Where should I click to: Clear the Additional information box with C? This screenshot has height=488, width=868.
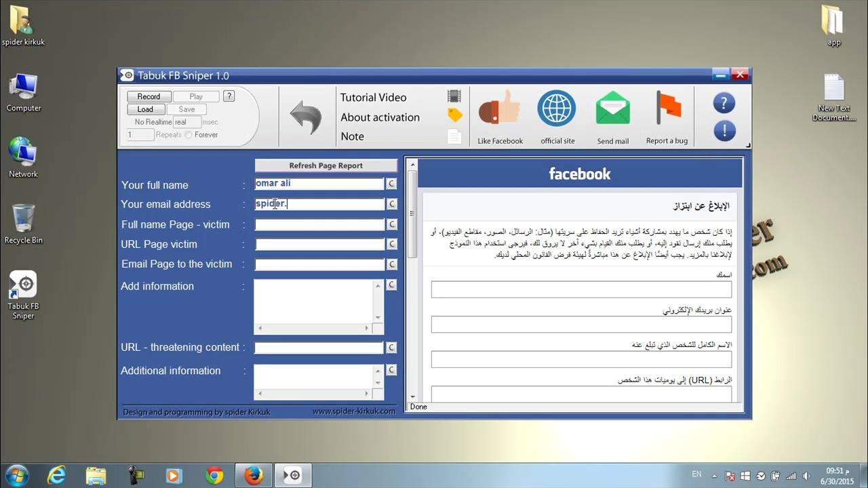pyautogui.click(x=391, y=370)
